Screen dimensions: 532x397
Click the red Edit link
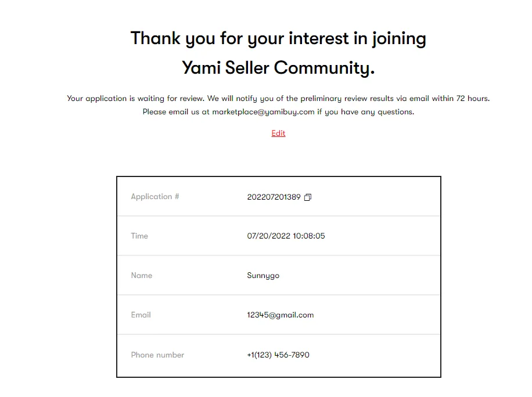pos(278,133)
